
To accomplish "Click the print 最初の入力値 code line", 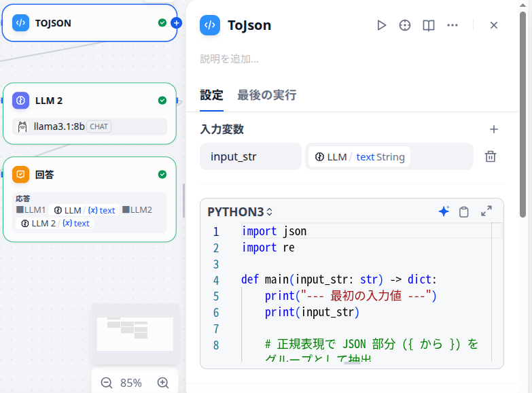I will (351, 296).
